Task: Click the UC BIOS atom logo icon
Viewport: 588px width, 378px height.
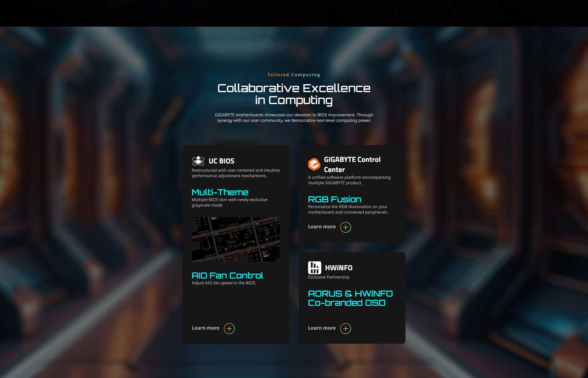Action: pyautogui.click(x=198, y=161)
